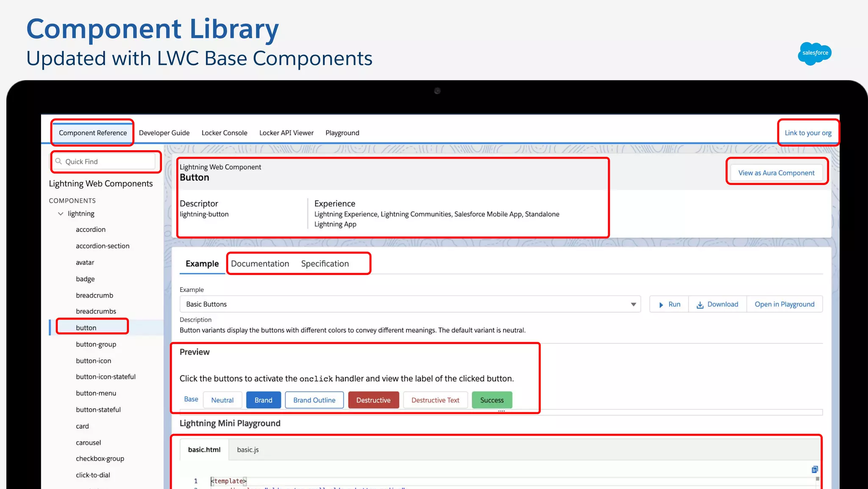Switch to the Documentation tab
This screenshot has width=868, height=489.
(260, 264)
